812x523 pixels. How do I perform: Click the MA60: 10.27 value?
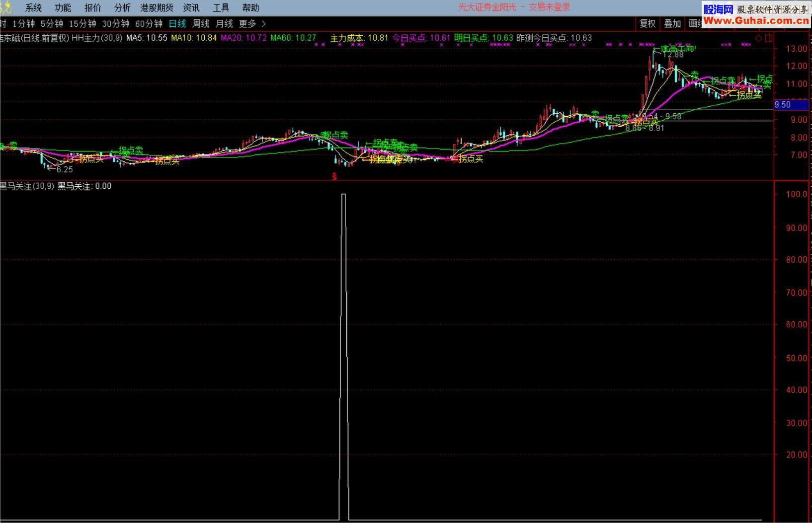[293, 38]
